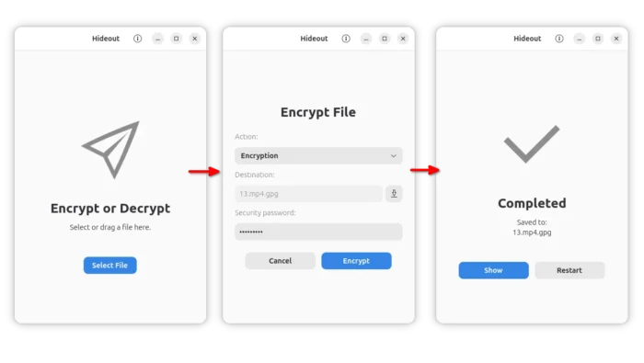Click the paper plane icon above Encrypt or Decrypt
This screenshot has width=644, height=363.
pyautogui.click(x=111, y=149)
